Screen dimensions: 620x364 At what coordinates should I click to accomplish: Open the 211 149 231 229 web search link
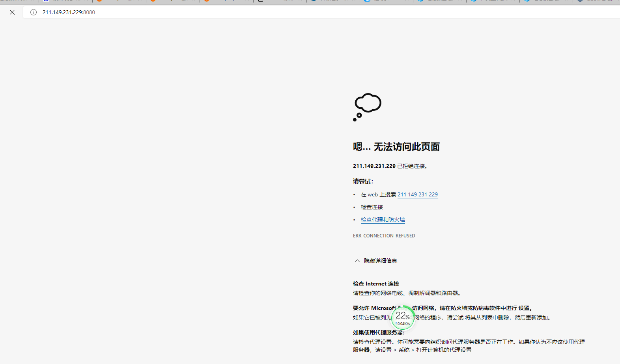pos(417,194)
